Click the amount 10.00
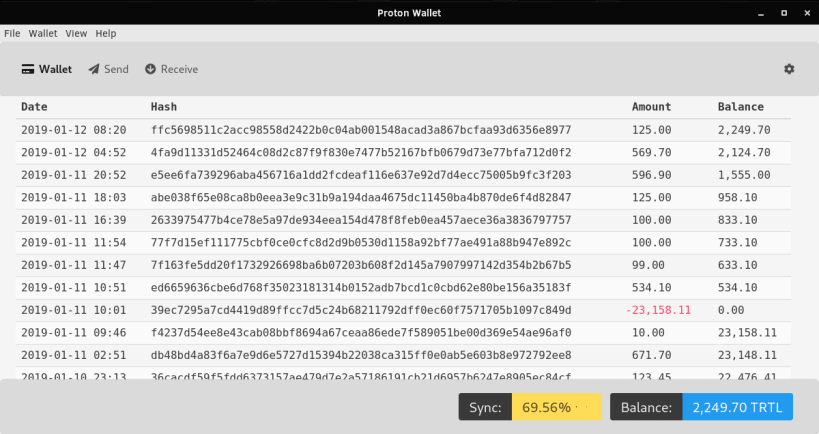The height and width of the screenshot is (434, 819). (648, 332)
